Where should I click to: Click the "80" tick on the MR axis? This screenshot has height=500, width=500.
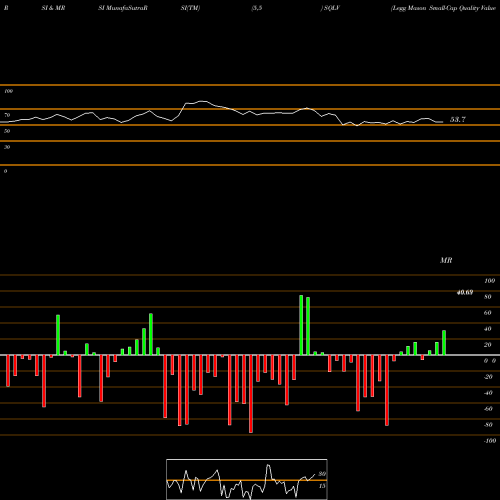pyautogui.click(x=488, y=297)
